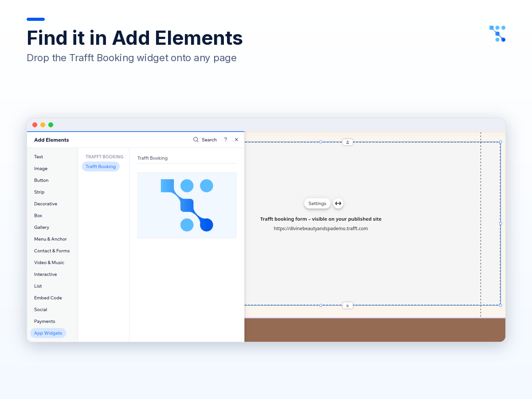This screenshot has height=399, width=532.
Task: Click the stretch horizontal arrows icon
Action: click(x=338, y=203)
